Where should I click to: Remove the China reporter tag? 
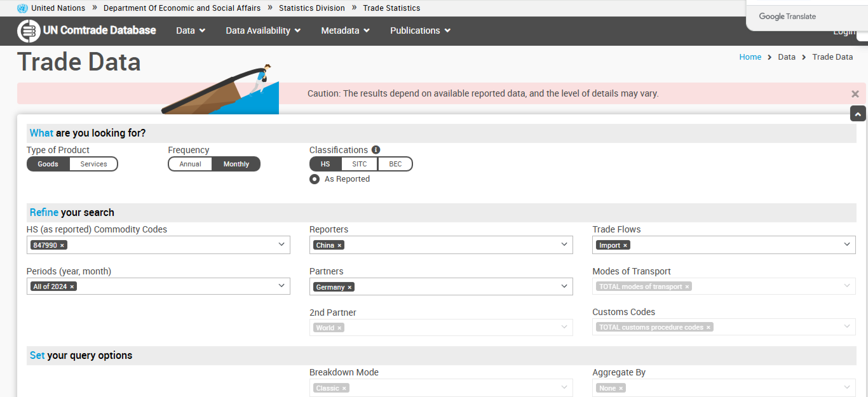click(339, 245)
